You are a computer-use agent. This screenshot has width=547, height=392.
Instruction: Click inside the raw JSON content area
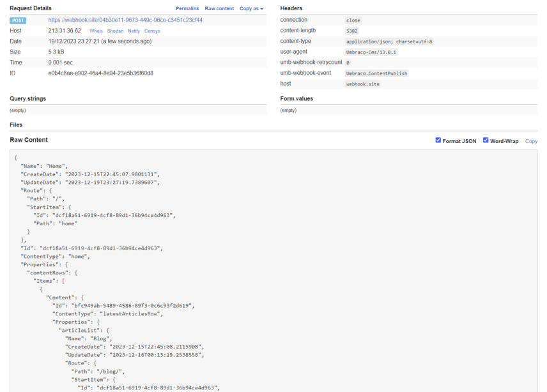coord(320,268)
